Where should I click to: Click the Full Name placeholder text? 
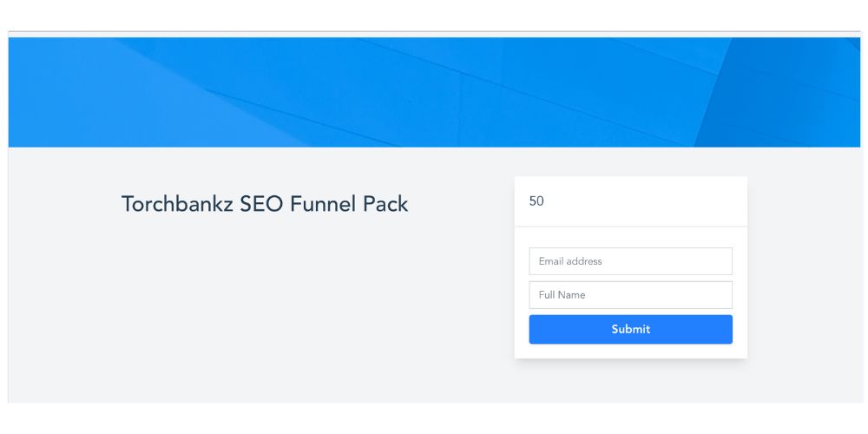click(562, 295)
